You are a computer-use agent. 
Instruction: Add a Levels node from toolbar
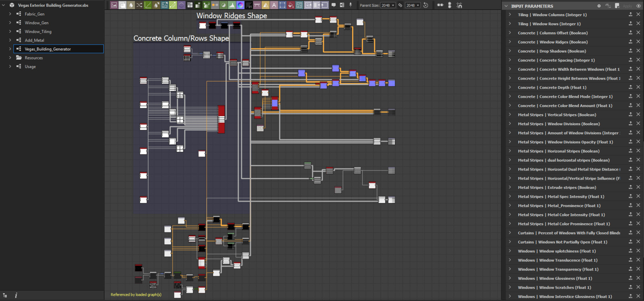[232, 5]
